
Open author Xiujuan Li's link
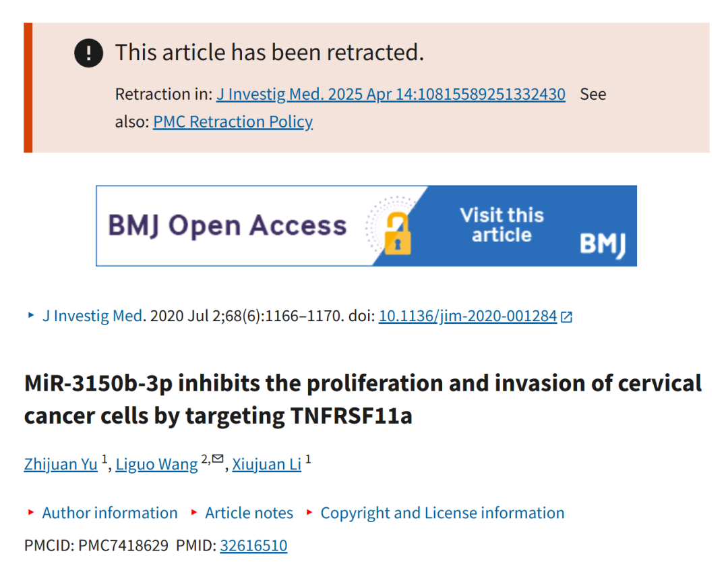click(266, 464)
